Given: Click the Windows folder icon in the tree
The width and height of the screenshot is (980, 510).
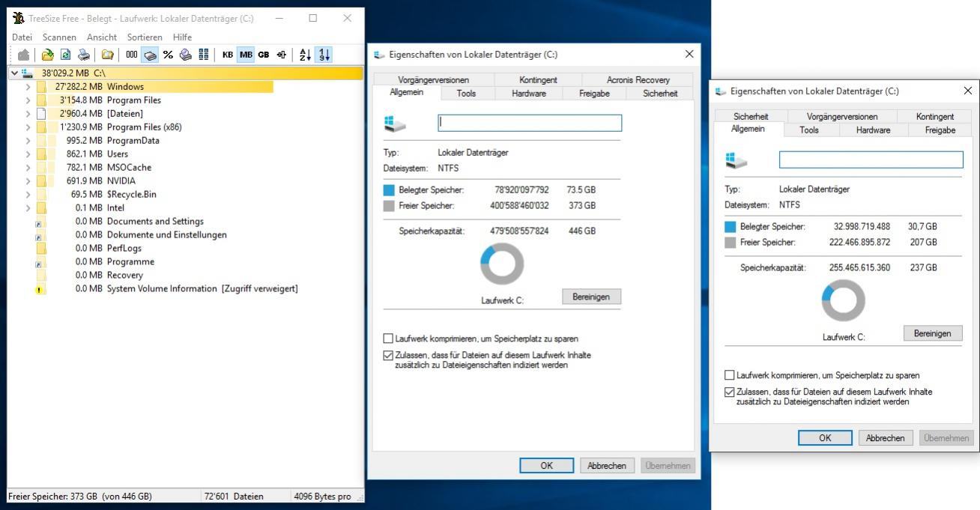Looking at the screenshot, I should 41,87.
